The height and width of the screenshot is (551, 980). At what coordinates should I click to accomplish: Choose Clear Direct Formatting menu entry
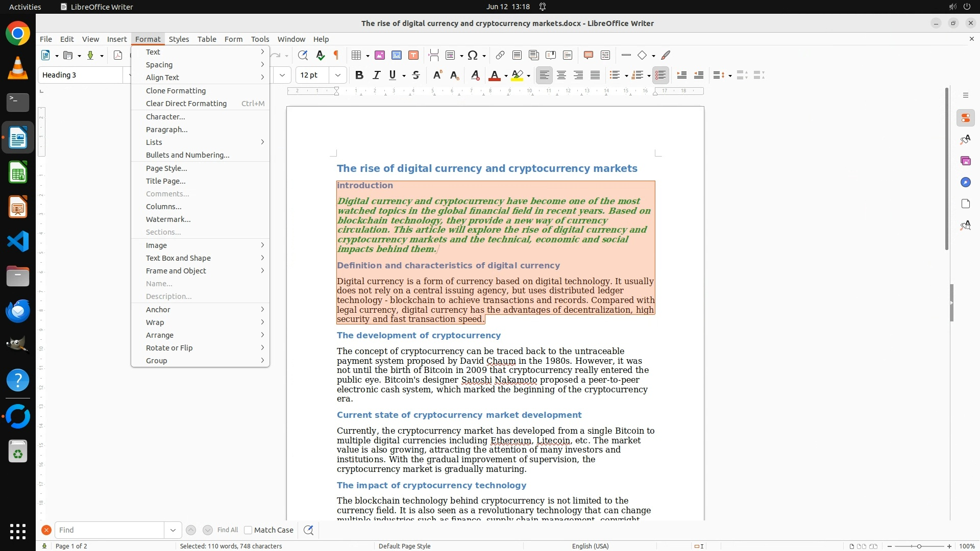186,104
